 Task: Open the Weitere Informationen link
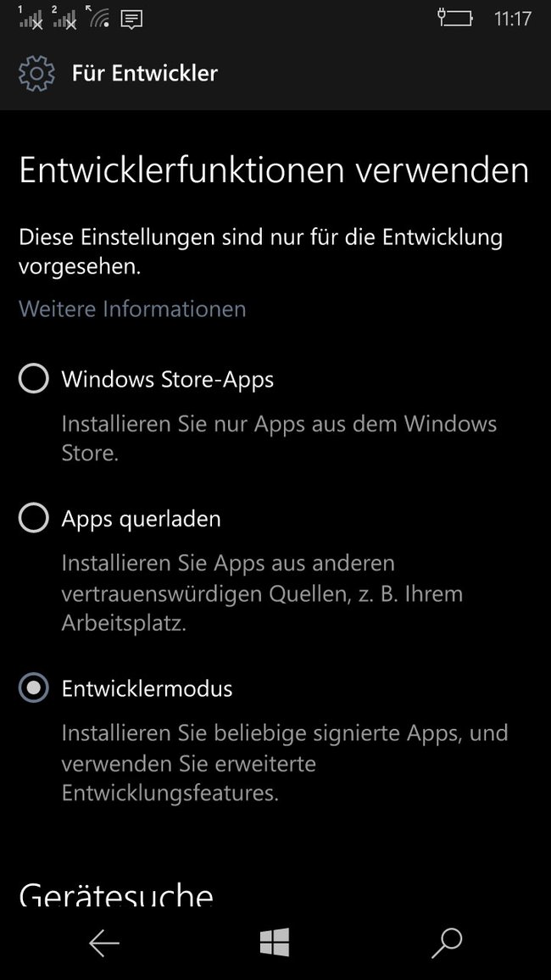pyautogui.click(x=132, y=309)
